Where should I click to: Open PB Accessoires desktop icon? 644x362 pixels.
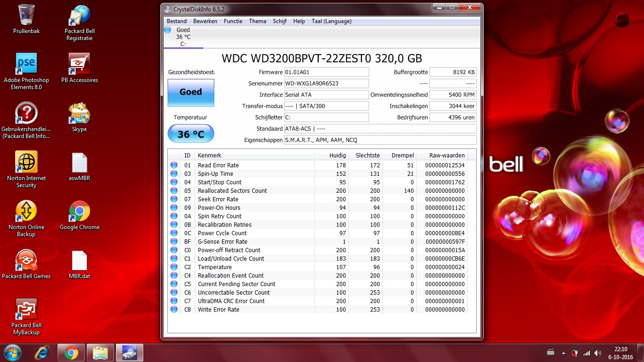[79, 68]
